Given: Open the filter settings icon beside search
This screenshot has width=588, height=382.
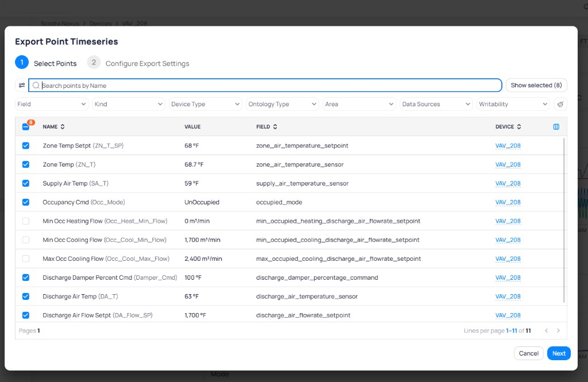Looking at the screenshot, I should pos(22,85).
